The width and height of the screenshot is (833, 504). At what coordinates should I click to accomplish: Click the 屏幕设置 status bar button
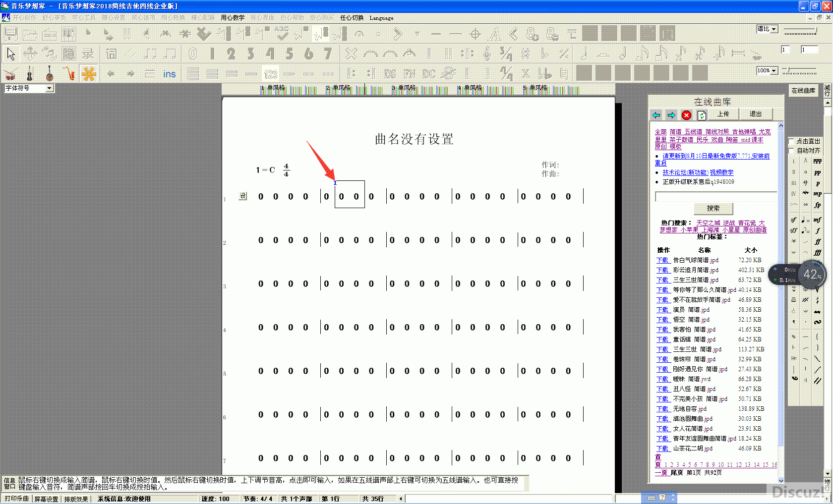click(46, 499)
